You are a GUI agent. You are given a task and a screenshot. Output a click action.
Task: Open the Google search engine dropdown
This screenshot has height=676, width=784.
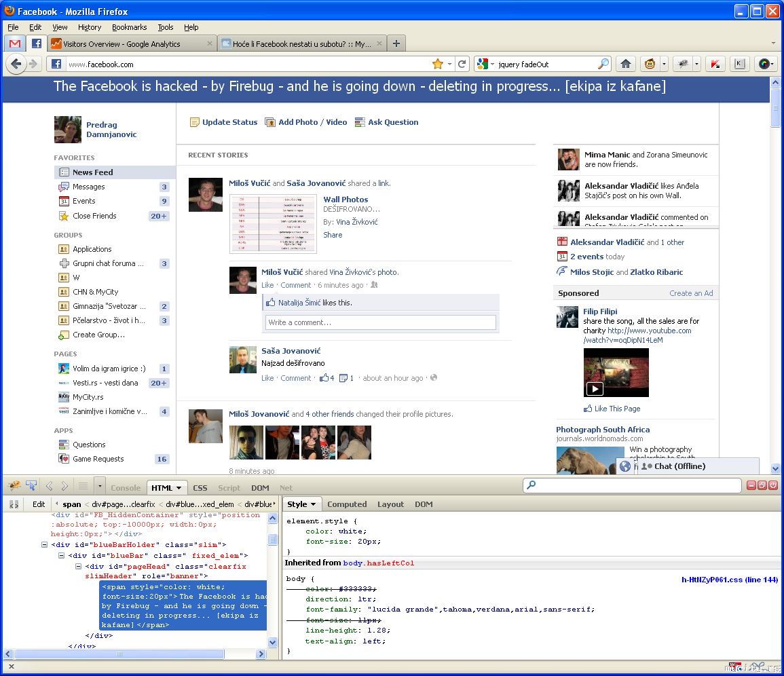(485, 64)
